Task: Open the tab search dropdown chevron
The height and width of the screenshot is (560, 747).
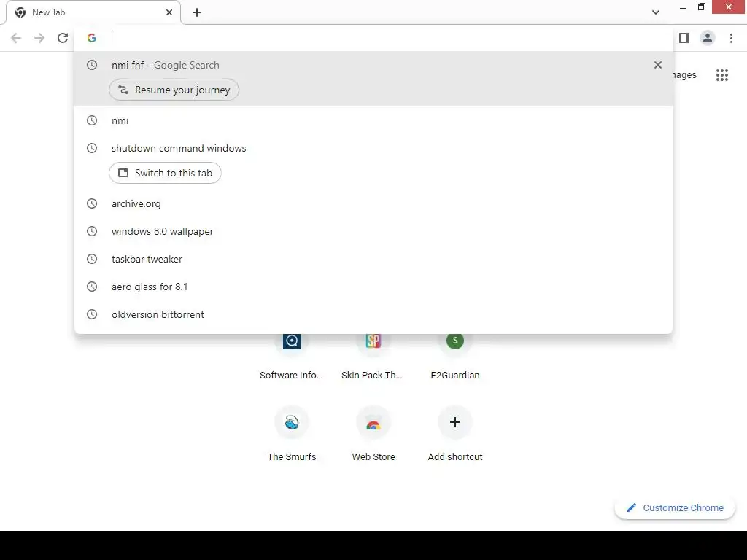Action: (x=656, y=12)
